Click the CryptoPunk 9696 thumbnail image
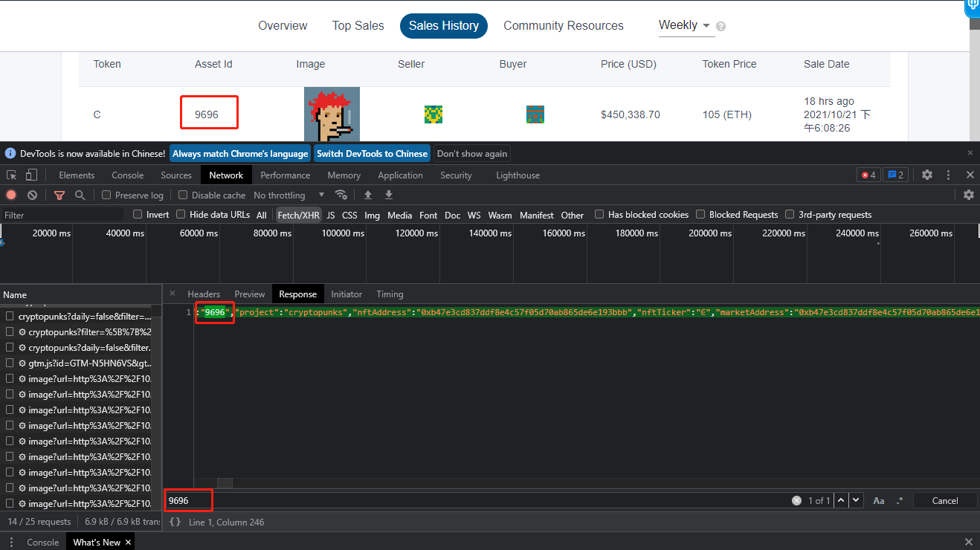This screenshot has height=550, width=980. point(332,114)
